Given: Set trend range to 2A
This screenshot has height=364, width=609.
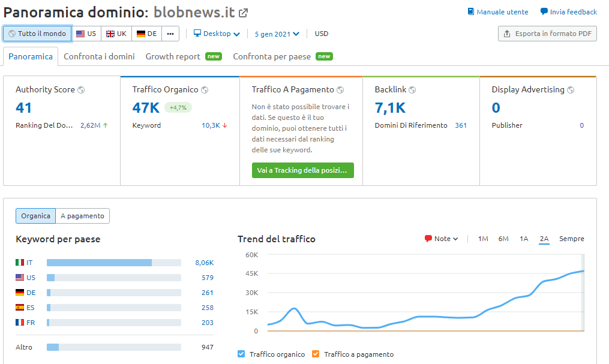Looking at the screenshot, I should (544, 239).
